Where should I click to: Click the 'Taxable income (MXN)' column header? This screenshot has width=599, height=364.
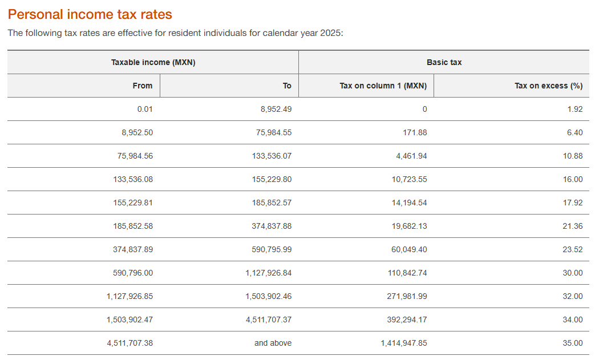coord(153,62)
